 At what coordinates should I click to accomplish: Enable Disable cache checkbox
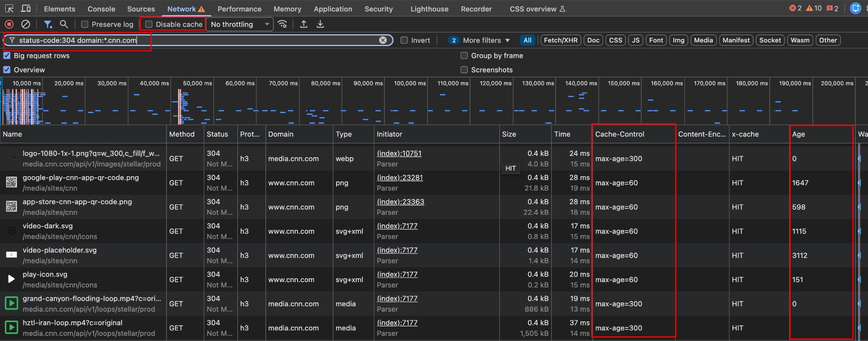point(149,25)
